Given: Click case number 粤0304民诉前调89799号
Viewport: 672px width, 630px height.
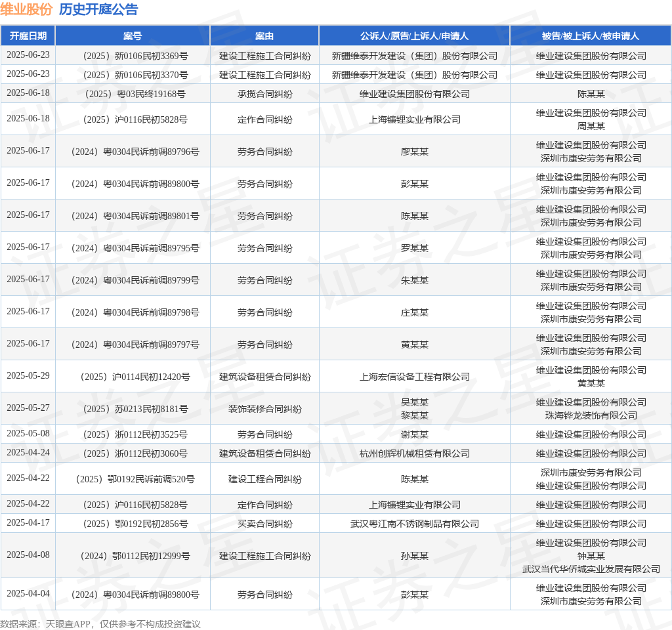Looking at the screenshot, I should (135, 280).
